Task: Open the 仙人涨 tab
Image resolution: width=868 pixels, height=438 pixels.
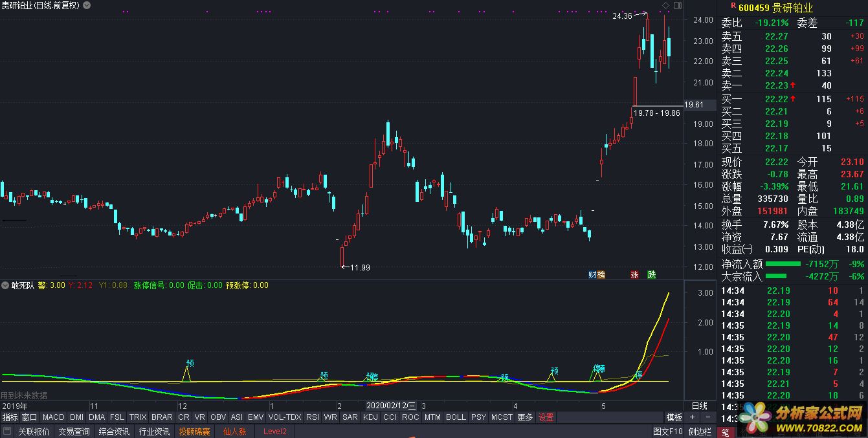Action: (x=235, y=432)
